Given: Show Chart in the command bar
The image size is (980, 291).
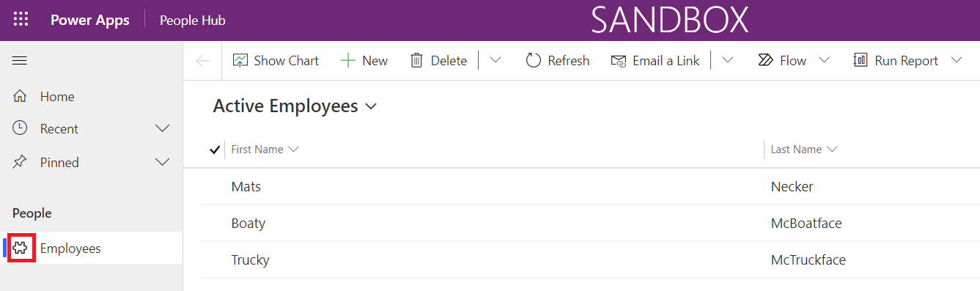Looking at the screenshot, I should [x=276, y=61].
